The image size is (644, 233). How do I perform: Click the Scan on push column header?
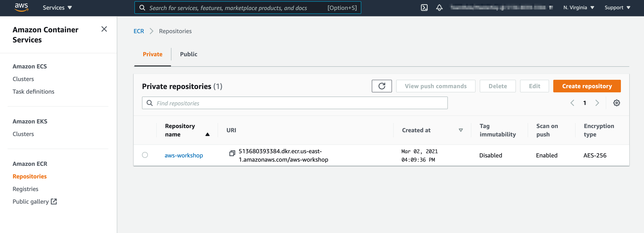(547, 130)
